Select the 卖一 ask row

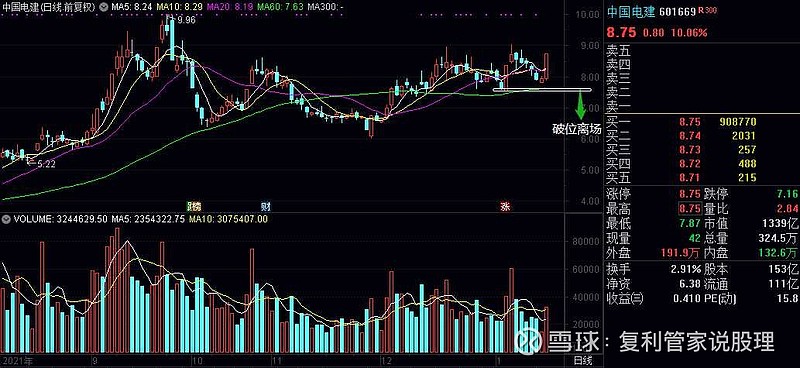[x=703, y=107]
